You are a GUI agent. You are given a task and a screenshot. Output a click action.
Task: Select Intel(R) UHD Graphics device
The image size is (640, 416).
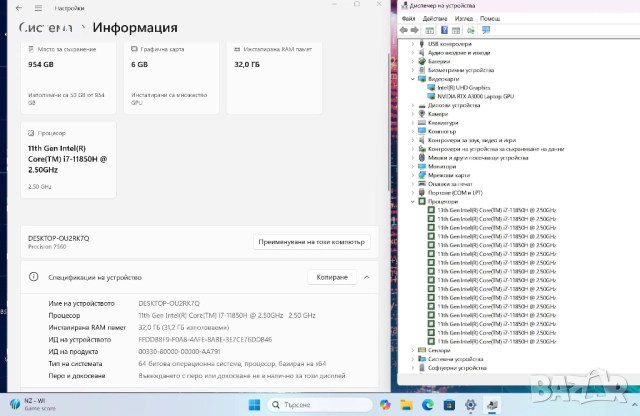click(464, 88)
